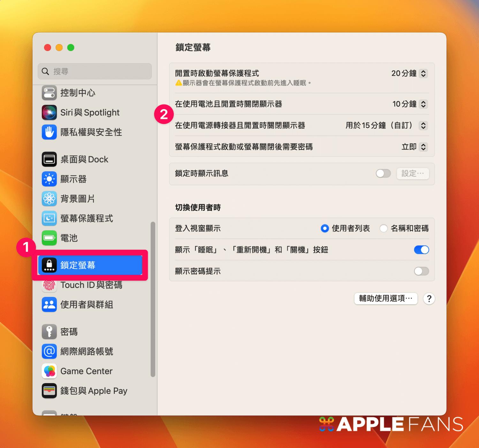Expand the 立即 password requirement dropdown
Screen dimensions: 479x448
(423, 147)
